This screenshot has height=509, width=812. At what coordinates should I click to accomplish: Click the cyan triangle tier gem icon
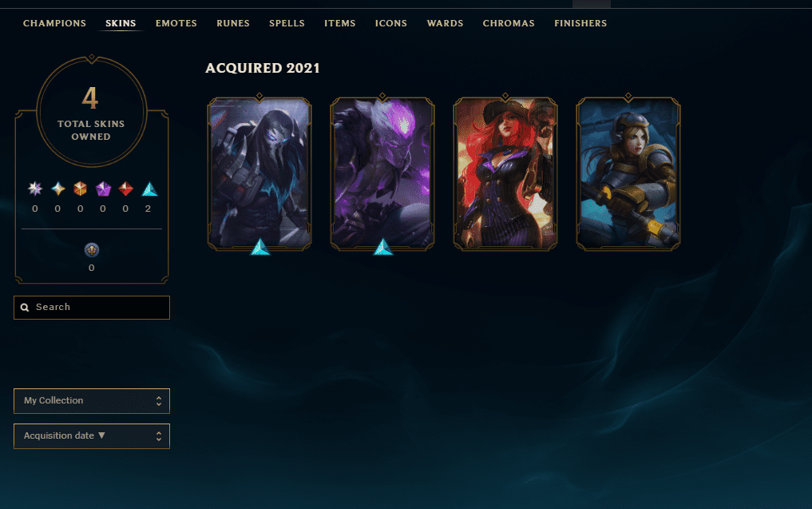(x=149, y=189)
